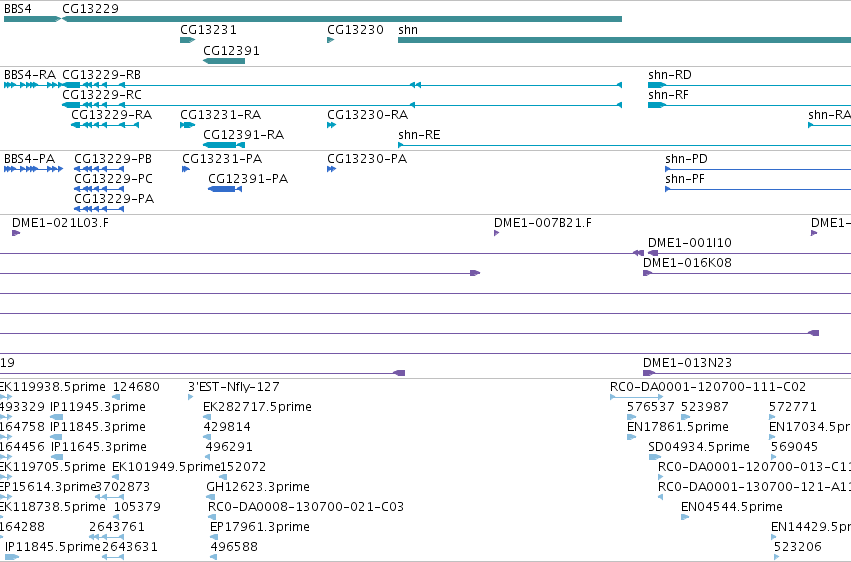Select RC0-DA0001-120700-111-C02 EST glyph
Screen dimensions: 851x562
pos(636,397)
